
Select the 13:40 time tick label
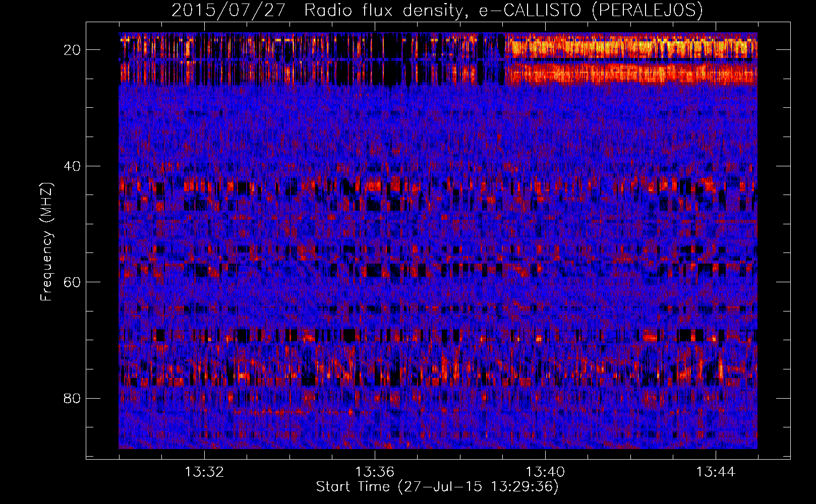click(x=545, y=472)
